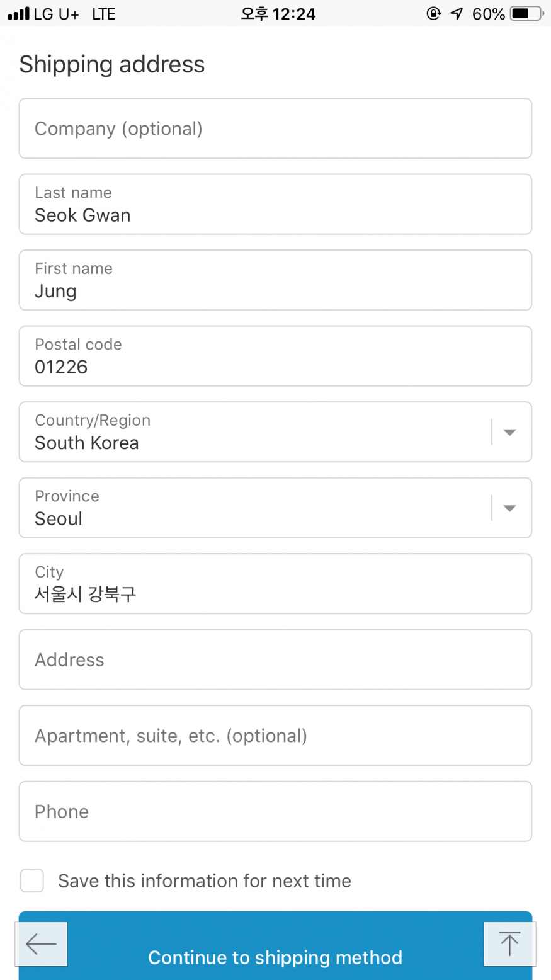The image size is (551, 980).
Task: Tap the Shipping address heading
Action: pos(112,64)
